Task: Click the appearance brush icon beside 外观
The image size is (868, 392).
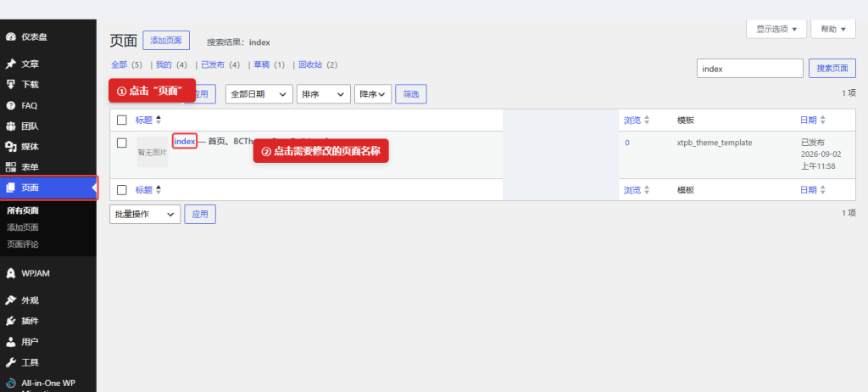Action: pos(10,300)
